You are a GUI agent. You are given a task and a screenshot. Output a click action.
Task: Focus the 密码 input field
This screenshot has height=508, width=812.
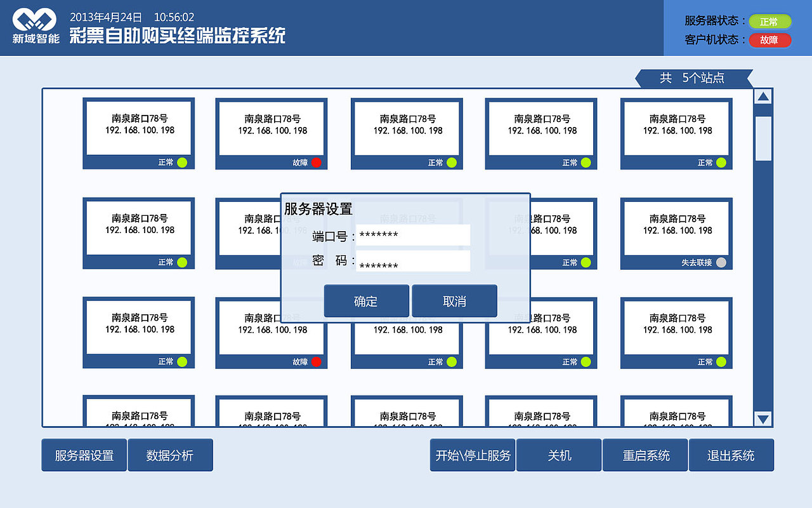[x=413, y=261]
